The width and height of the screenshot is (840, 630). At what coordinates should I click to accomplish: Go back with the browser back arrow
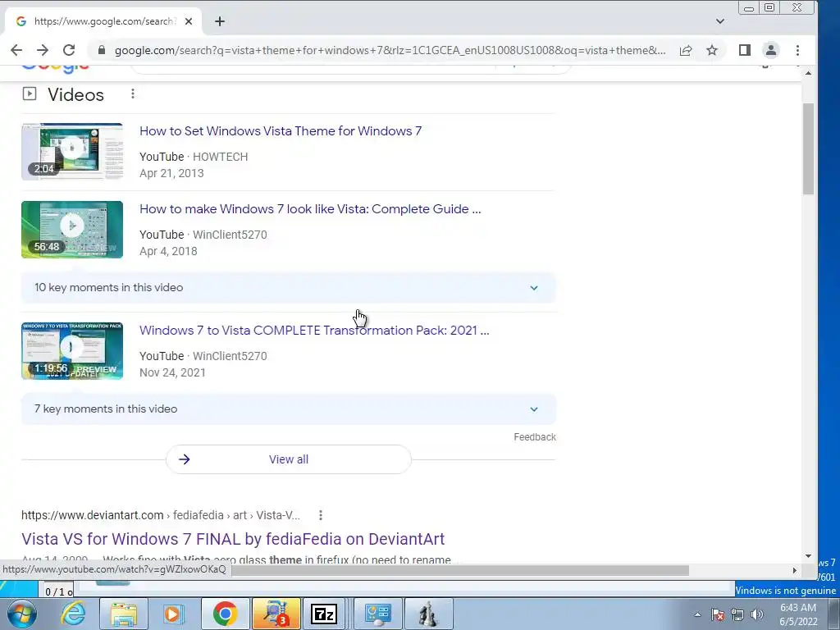(16, 50)
